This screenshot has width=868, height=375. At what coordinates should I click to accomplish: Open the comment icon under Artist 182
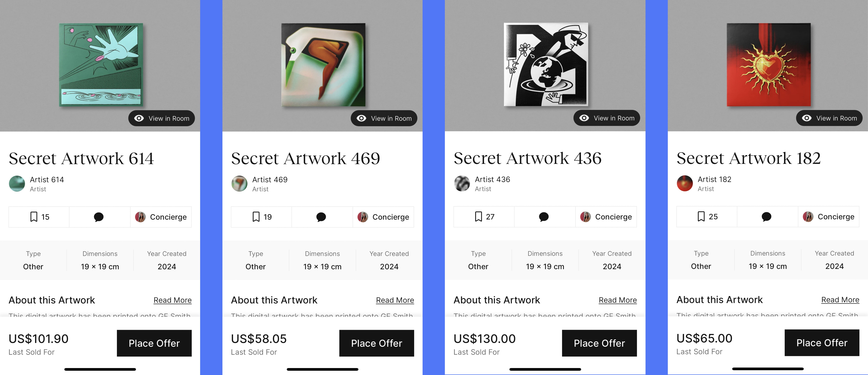click(766, 216)
